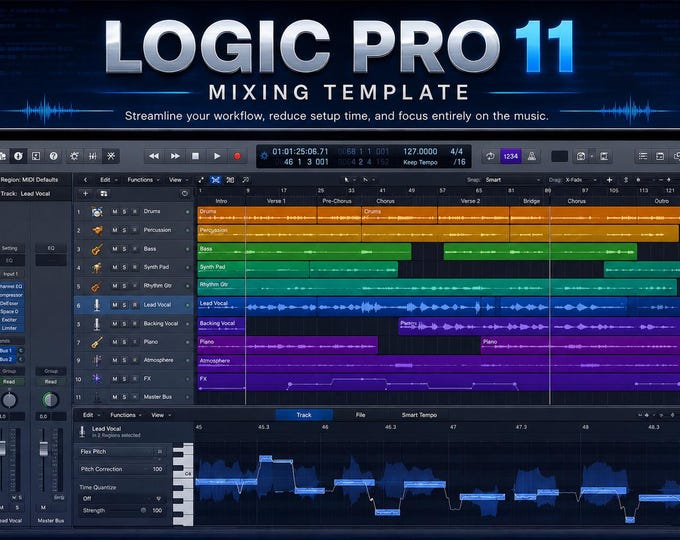This screenshot has width=680, height=540.
Task: Solo the Bass track
Action: (124, 249)
